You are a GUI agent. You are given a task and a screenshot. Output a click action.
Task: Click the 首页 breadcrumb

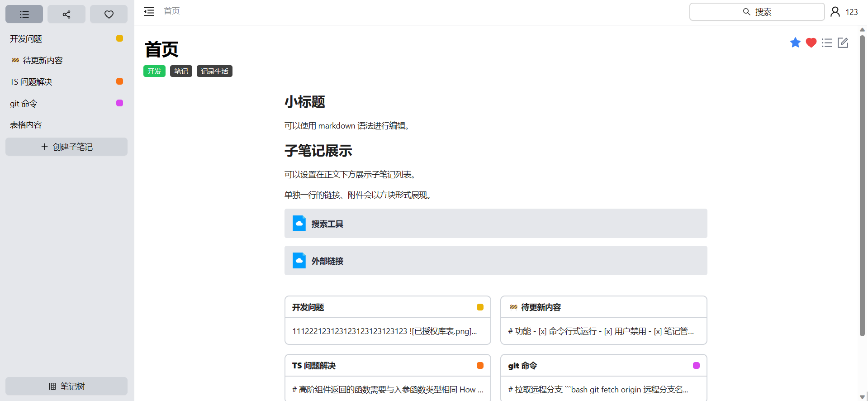pyautogui.click(x=171, y=11)
